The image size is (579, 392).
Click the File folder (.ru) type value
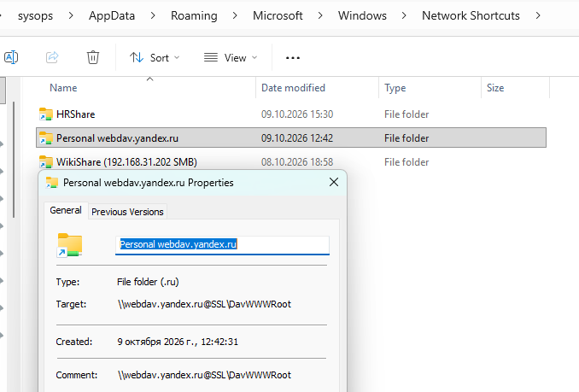pyautogui.click(x=148, y=282)
